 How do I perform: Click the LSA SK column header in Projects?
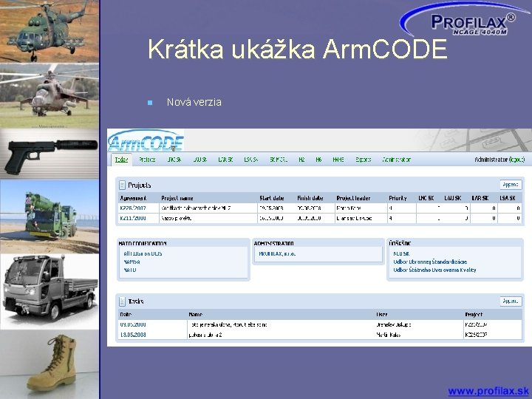click(x=508, y=198)
